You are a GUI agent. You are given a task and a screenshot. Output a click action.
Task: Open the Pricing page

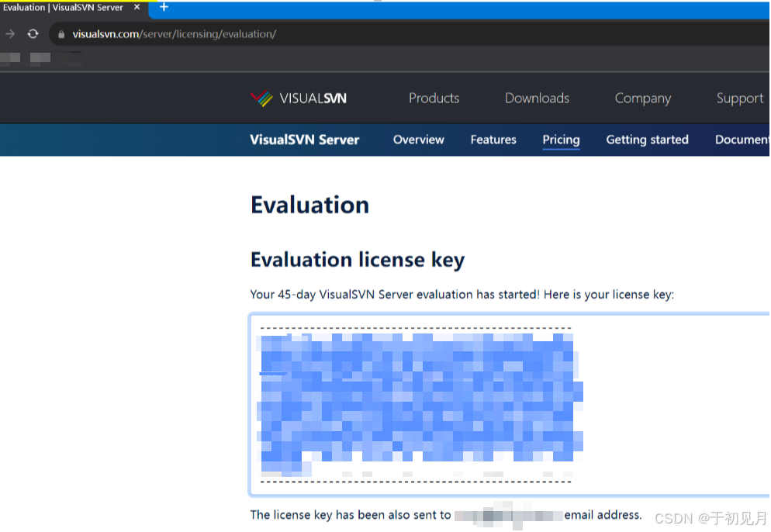pyautogui.click(x=561, y=140)
